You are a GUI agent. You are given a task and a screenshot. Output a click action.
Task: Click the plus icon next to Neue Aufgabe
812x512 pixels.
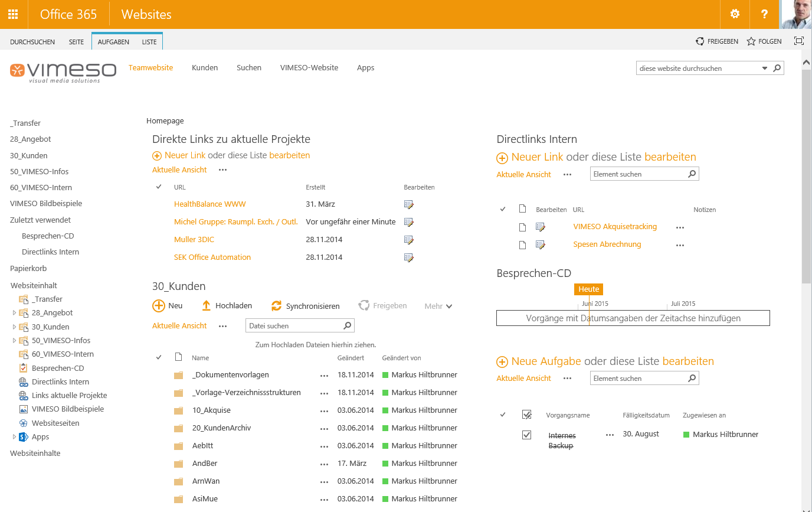pyautogui.click(x=502, y=362)
